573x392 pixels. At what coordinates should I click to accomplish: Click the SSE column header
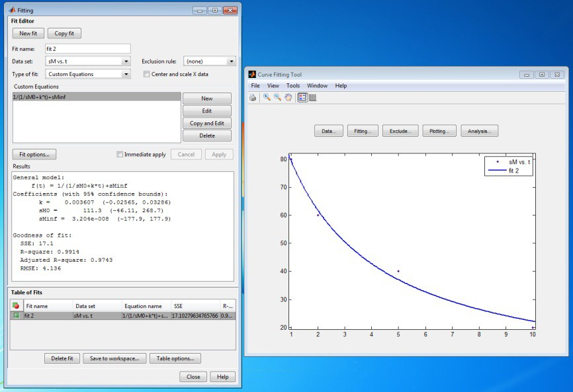pos(195,306)
